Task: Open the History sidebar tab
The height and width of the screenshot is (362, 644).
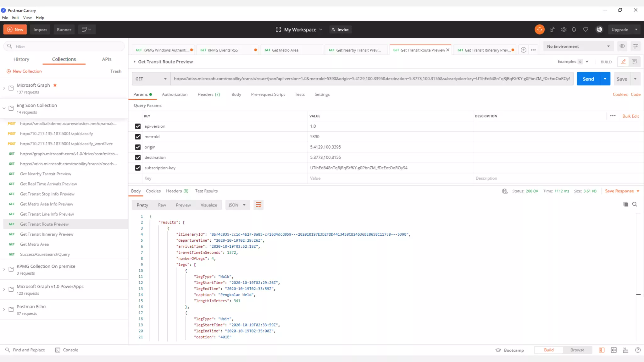Action: [x=21, y=59]
